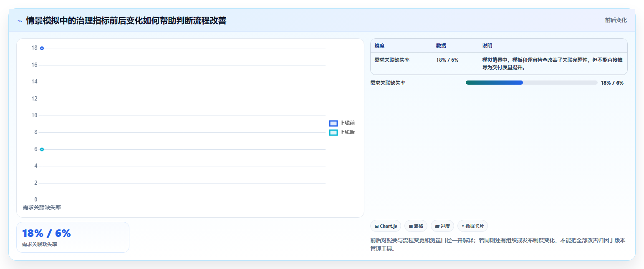Screen dimensions: 644x269
Task: Click the 18% / 6% table cell
Action: (x=447, y=60)
